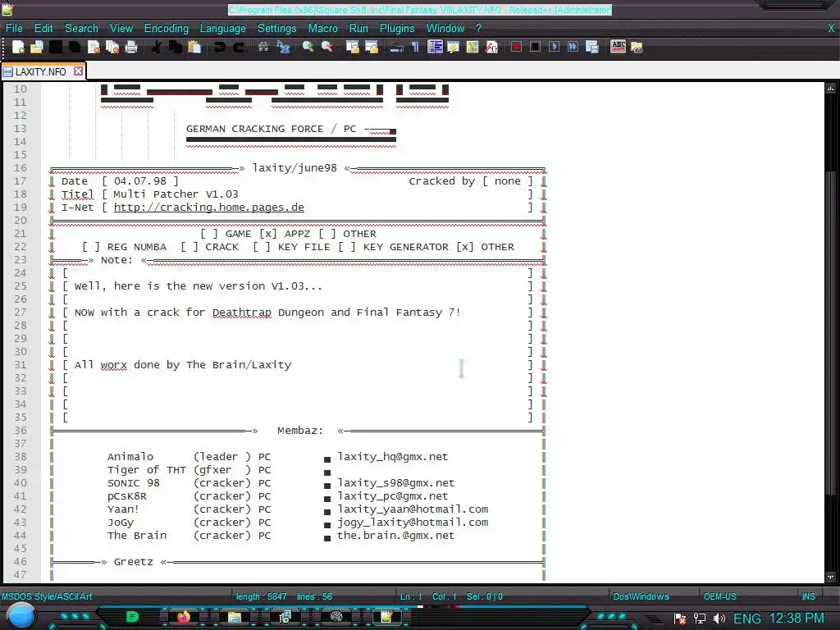This screenshot has height=630, width=840.
Task: Click the Save recorded macro icon
Action: [x=592, y=47]
